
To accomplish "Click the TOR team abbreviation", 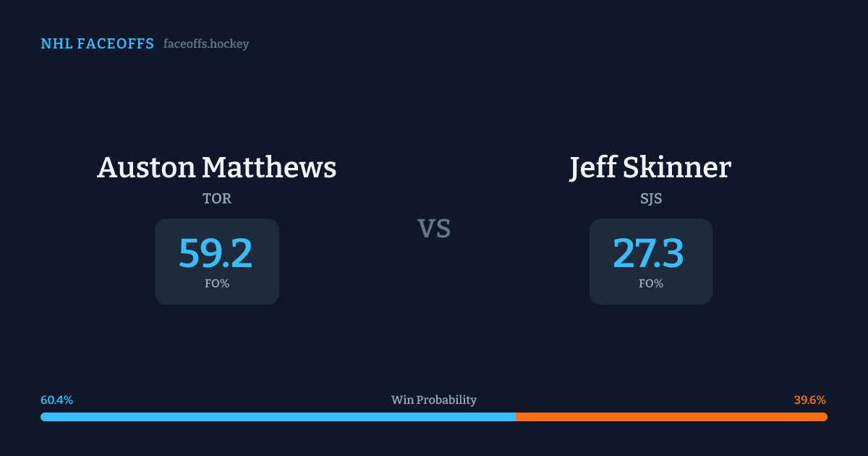I will click(x=217, y=198).
